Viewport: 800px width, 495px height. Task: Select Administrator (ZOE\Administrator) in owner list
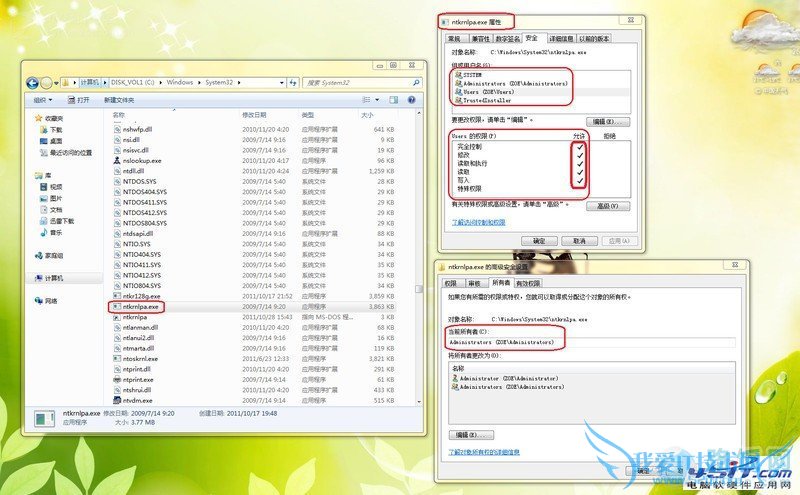point(505,379)
